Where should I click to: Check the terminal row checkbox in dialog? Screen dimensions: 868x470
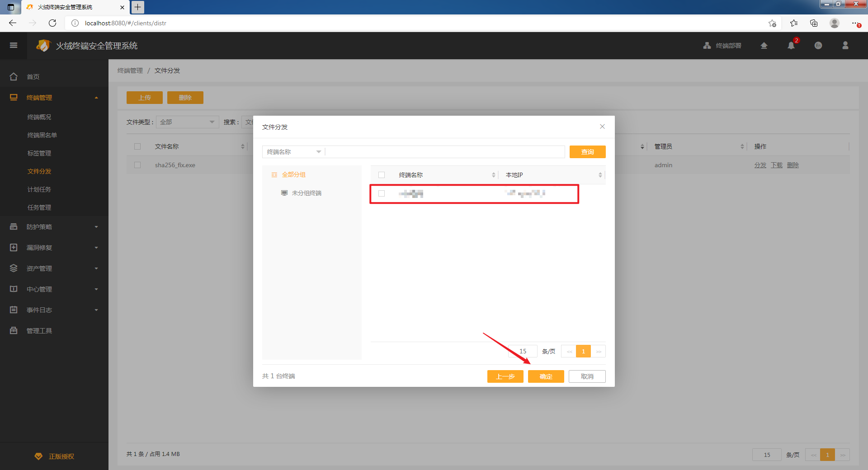coord(382,193)
